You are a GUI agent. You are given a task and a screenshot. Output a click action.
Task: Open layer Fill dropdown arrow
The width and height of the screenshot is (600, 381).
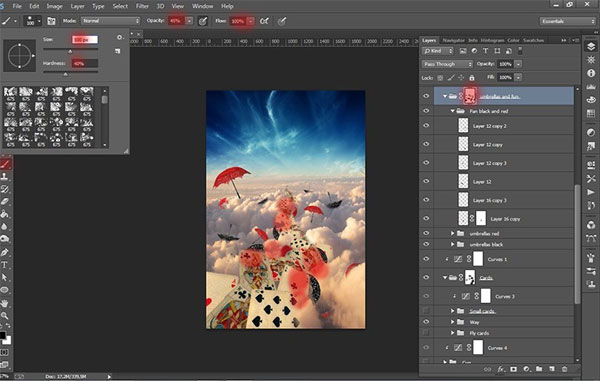pyautogui.click(x=518, y=78)
